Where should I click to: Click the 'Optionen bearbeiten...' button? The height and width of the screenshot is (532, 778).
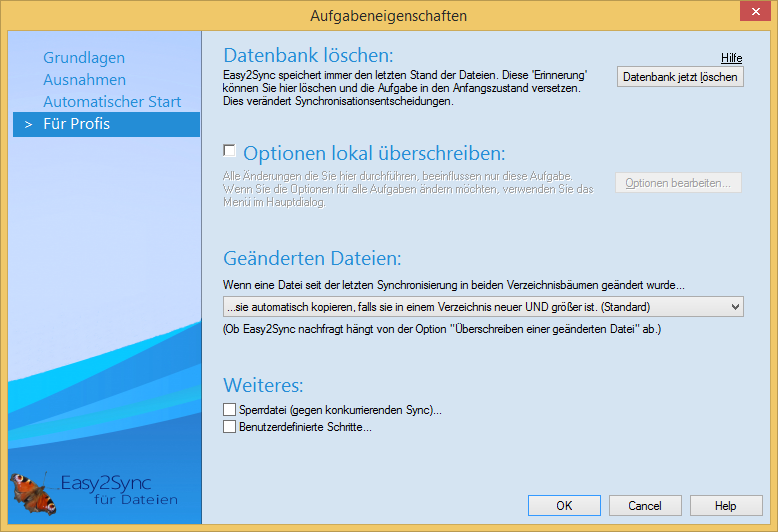(x=678, y=183)
